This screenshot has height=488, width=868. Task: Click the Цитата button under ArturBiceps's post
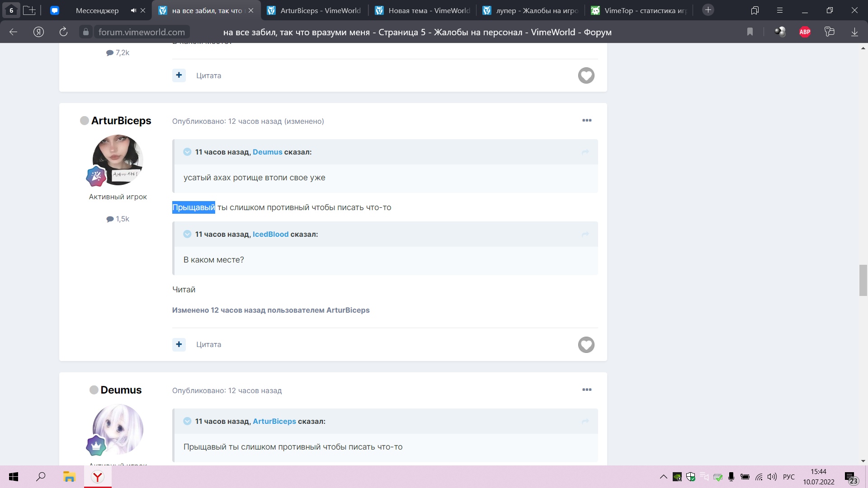pos(208,344)
